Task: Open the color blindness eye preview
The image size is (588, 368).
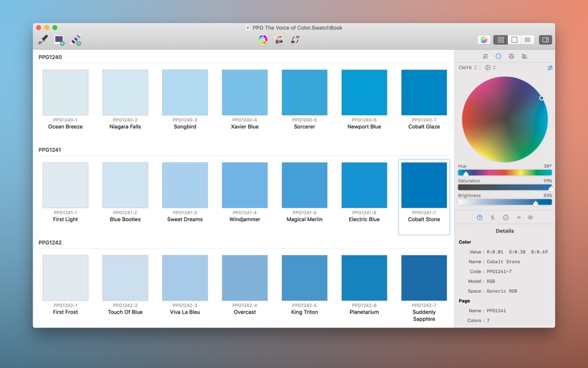Action: pyautogui.click(x=530, y=217)
